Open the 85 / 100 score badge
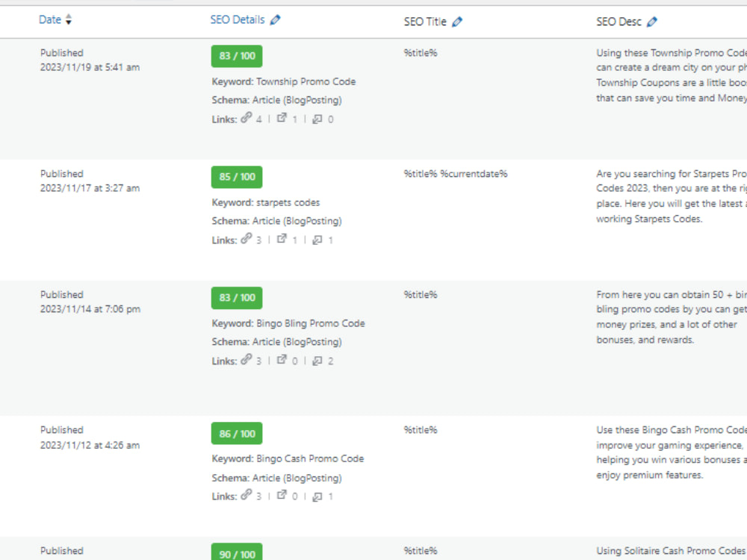This screenshot has width=747, height=560. (x=237, y=177)
